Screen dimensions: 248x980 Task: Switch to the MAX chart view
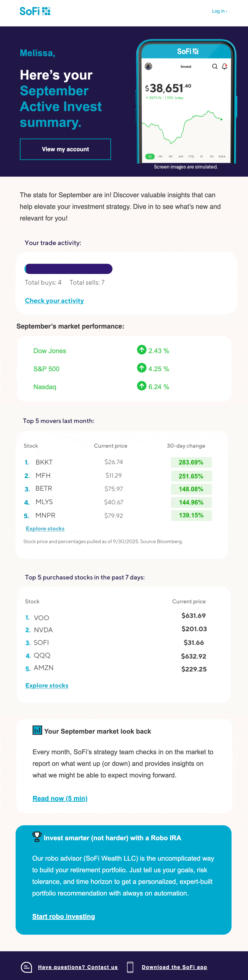[x=222, y=156]
